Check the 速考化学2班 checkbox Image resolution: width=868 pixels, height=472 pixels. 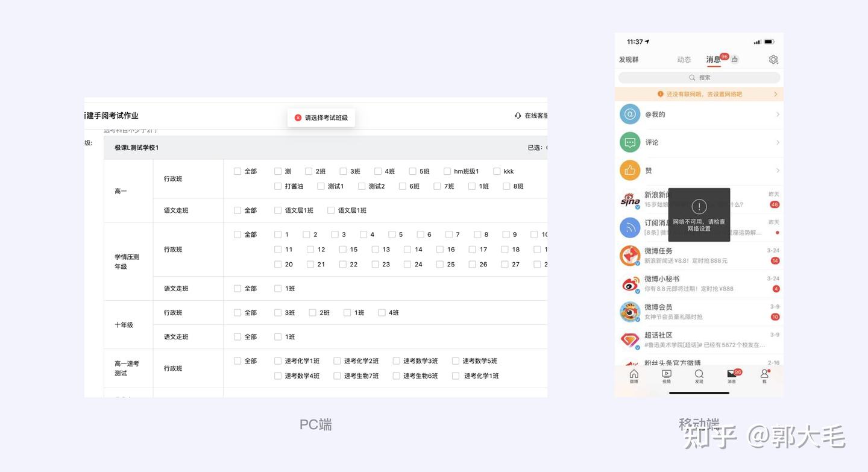pos(337,361)
